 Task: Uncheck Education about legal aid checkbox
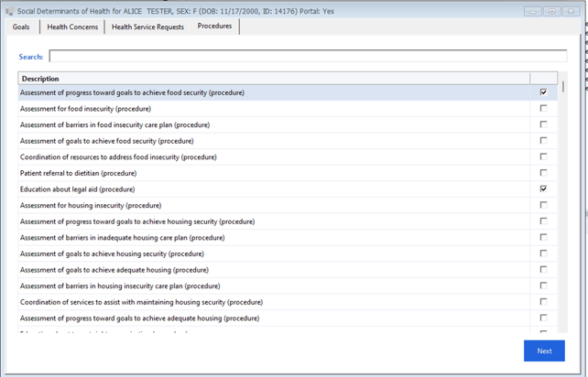pyautogui.click(x=543, y=189)
